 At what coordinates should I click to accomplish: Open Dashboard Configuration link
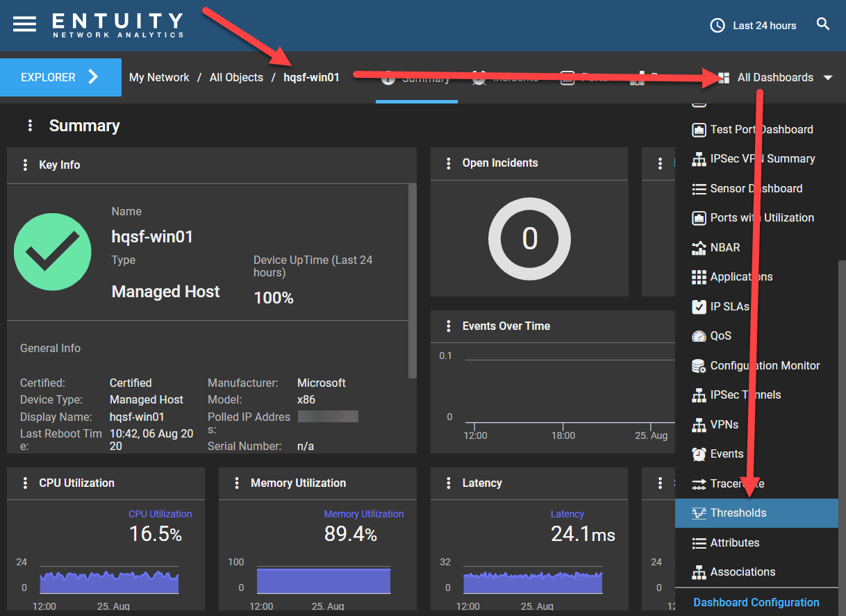(756, 603)
